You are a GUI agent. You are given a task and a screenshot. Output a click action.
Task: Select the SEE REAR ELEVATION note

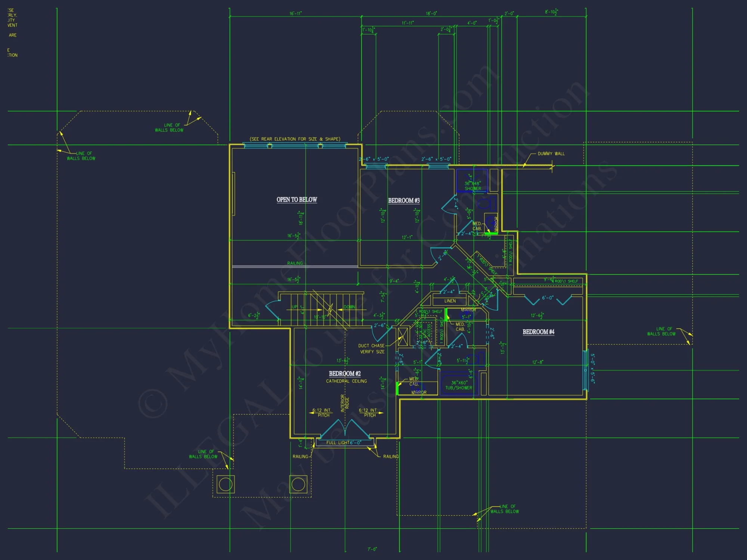coord(295,139)
